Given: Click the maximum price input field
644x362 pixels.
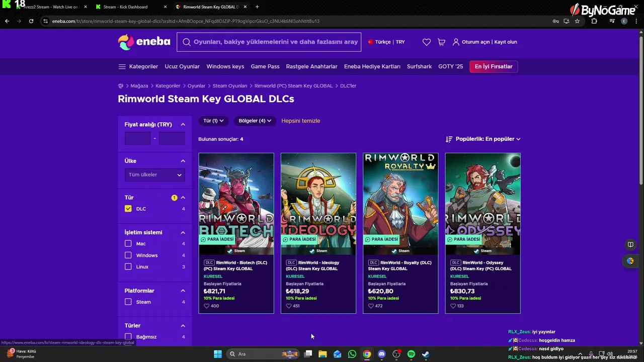Looking at the screenshot, I should (x=172, y=138).
